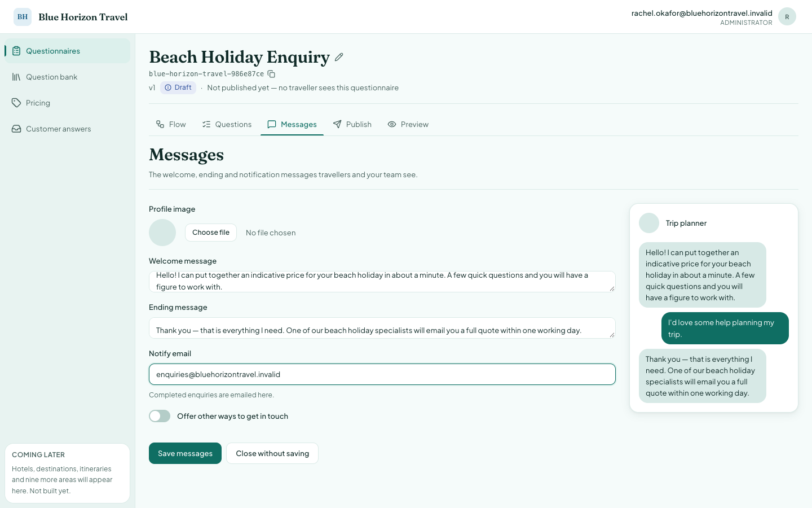Click Close without saving

[272, 453]
